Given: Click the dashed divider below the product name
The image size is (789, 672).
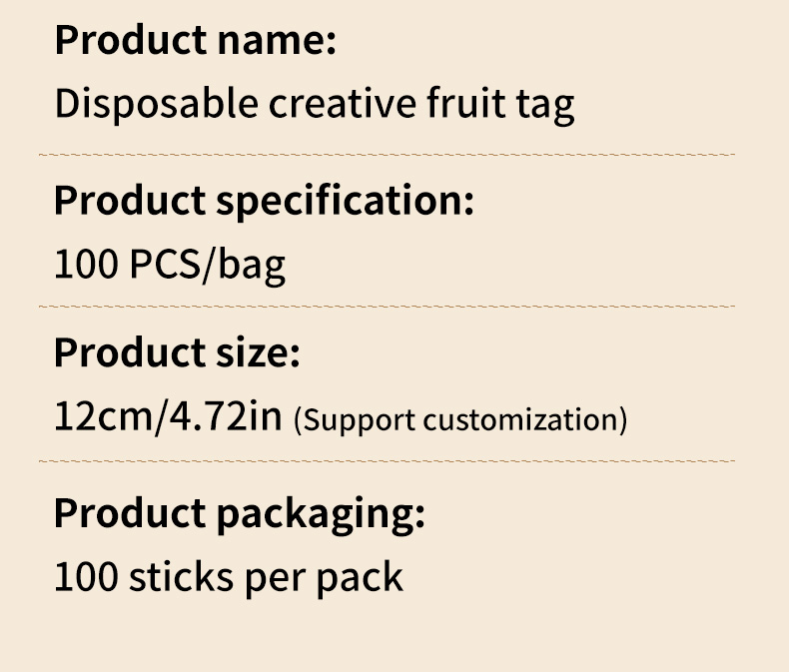Looking at the screenshot, I should tap(386, 155).
